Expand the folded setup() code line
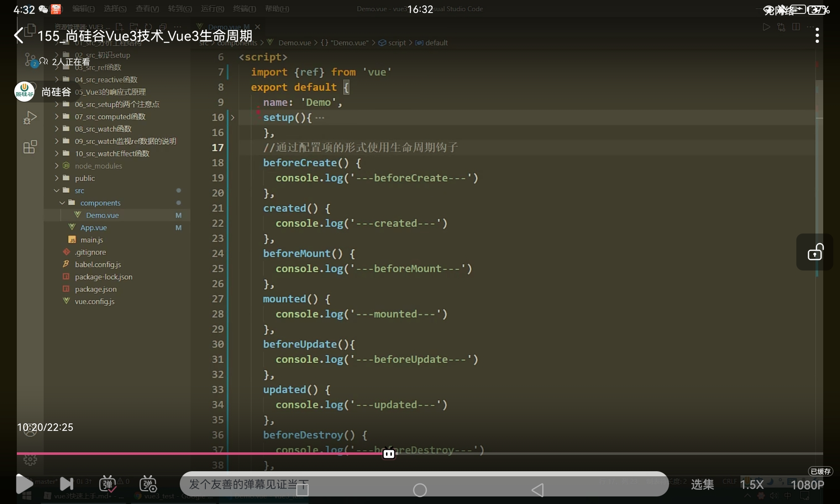 pyautogui.click(x=232, y=118)
